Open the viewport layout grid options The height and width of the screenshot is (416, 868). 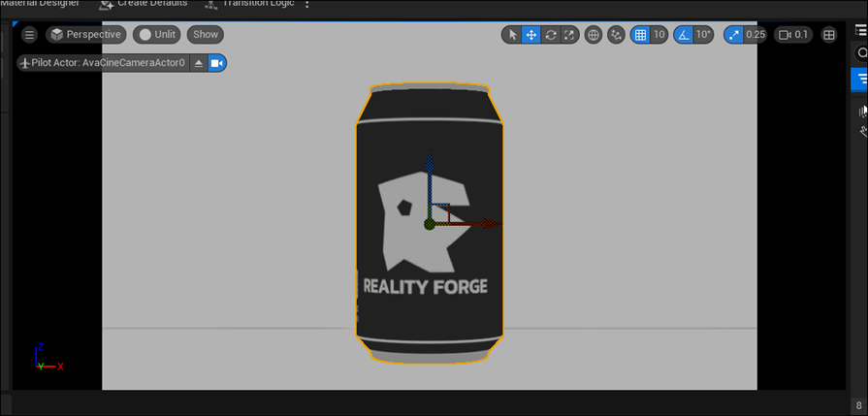[x=828, y=35]
